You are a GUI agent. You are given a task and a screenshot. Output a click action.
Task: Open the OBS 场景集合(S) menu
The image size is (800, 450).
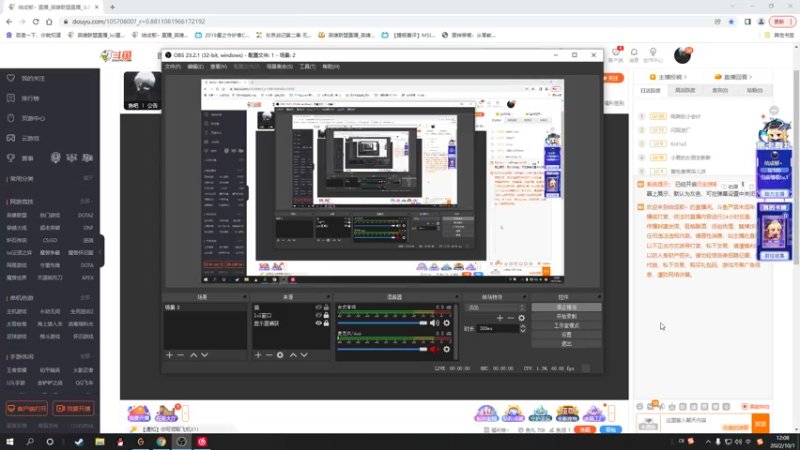tap(280, 67)
